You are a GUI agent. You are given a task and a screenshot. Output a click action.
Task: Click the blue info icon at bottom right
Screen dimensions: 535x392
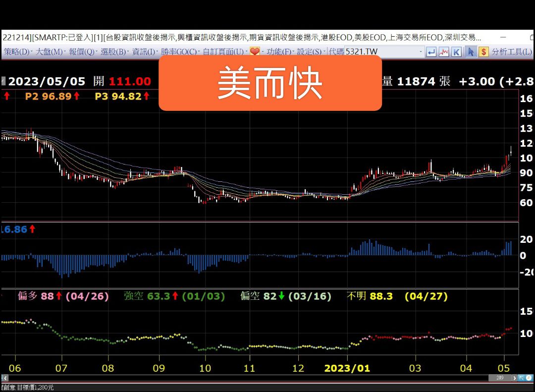coord(529,378)
